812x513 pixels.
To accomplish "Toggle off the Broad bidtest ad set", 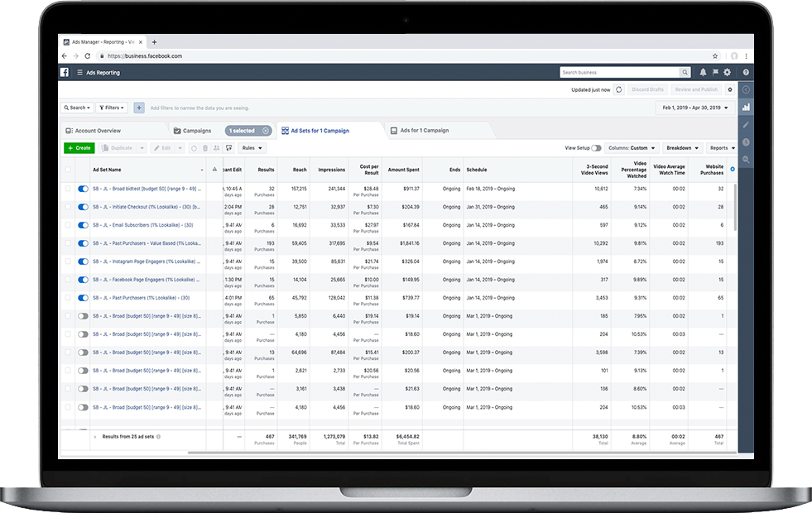I will point(83,189).
